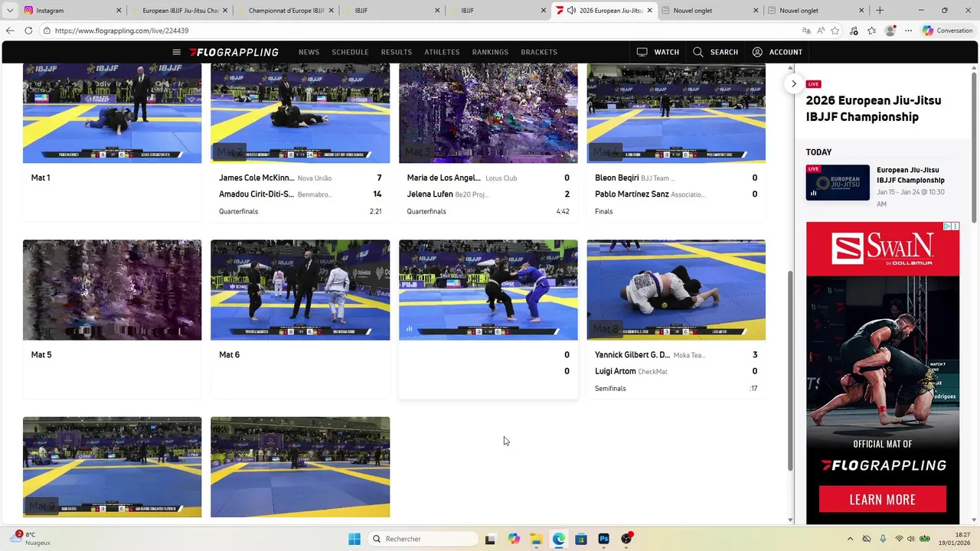Open OBS Studio from the taskbar

(x=627, y=539)
